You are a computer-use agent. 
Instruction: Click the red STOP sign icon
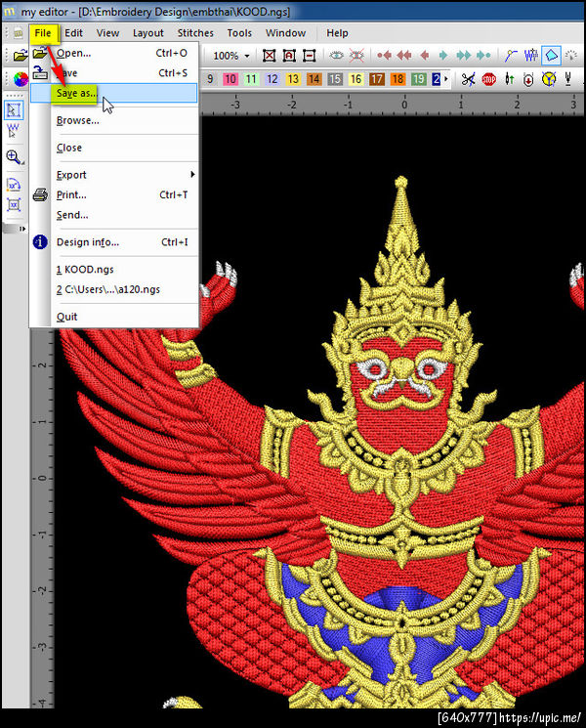click(x=488, y=79)
